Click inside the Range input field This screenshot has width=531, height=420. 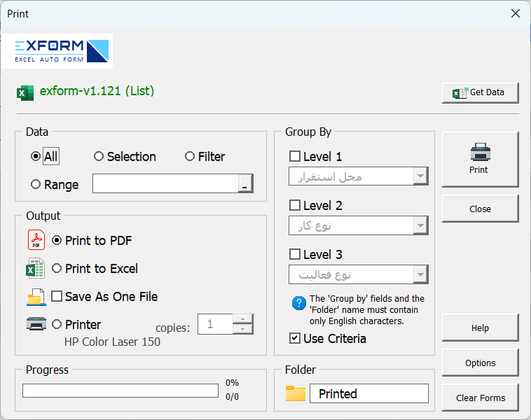[x=165, y=183]
